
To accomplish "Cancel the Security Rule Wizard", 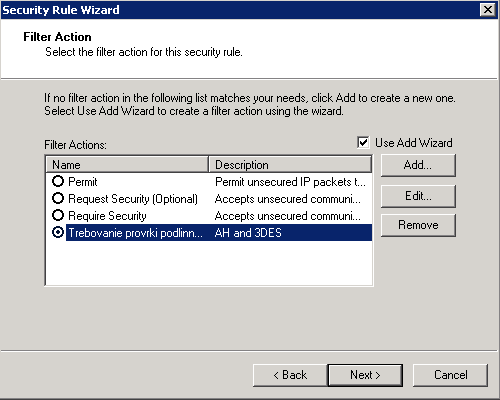I will pos(450,375).
